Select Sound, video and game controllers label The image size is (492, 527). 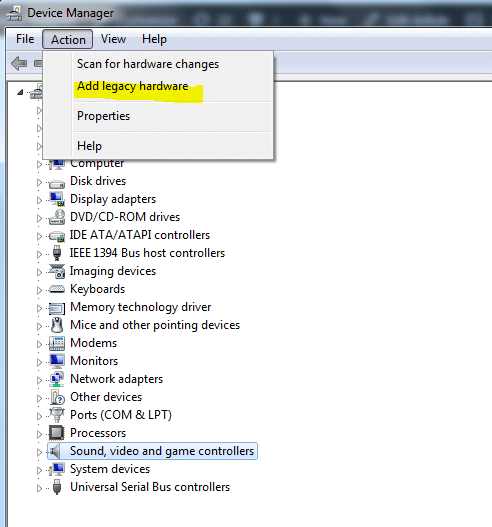[162, 451]
